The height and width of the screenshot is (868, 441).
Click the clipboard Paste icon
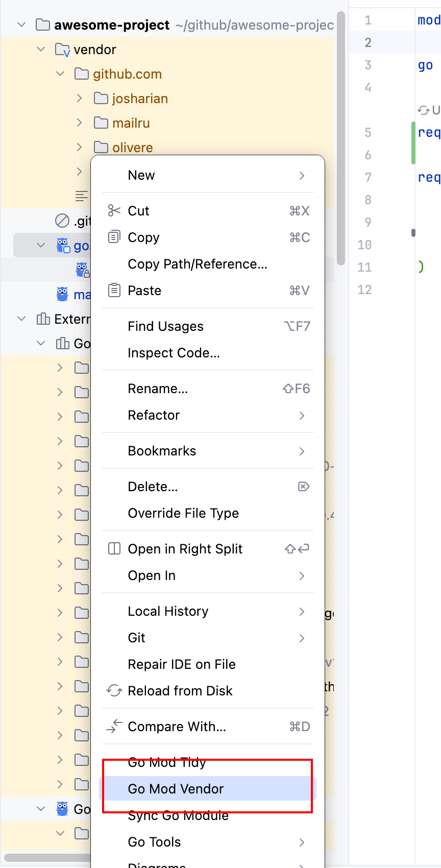click(114, 291)
